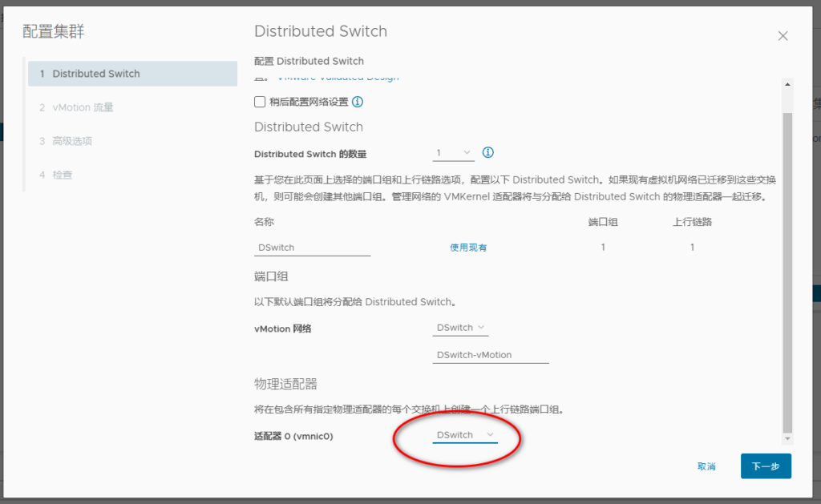Select step 1 Distributed Switch

(x=132, y=74)
